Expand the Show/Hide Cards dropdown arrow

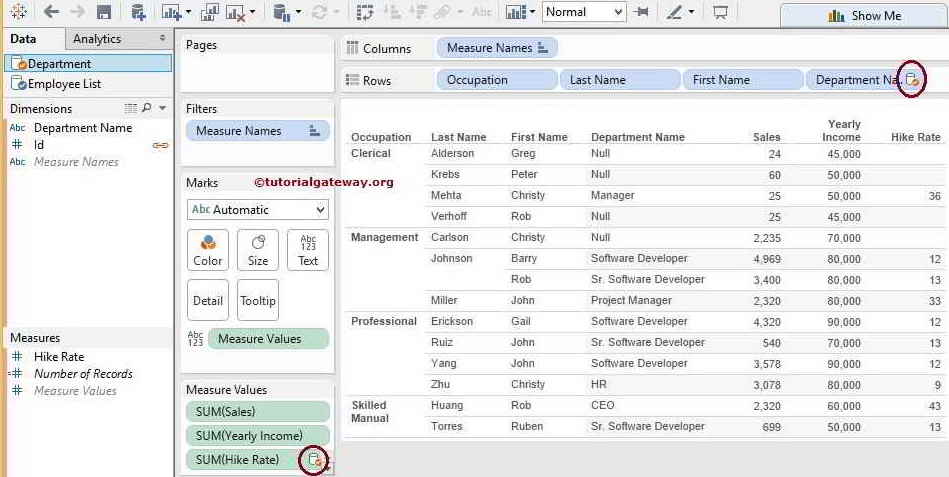(x=532, y=12)
